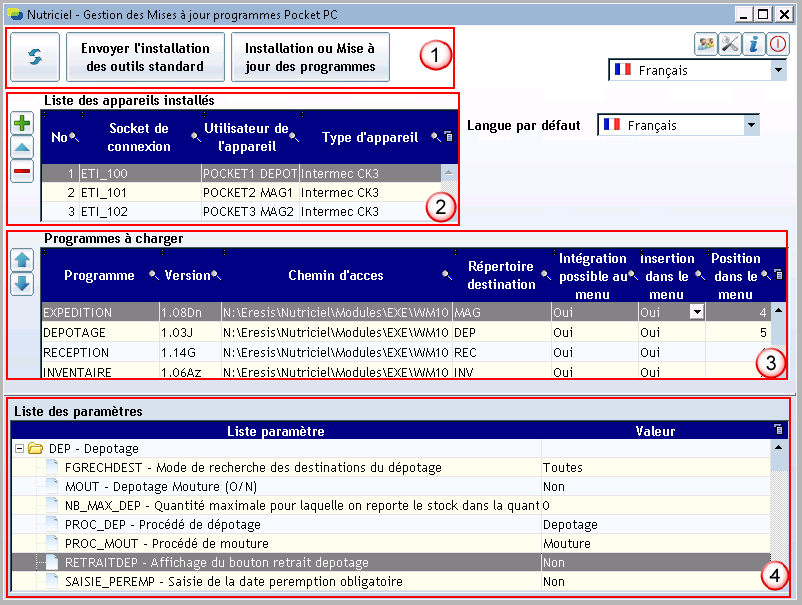
Task: Click magnifier in Type d'appareil header
Action: (x=435, y=137)
